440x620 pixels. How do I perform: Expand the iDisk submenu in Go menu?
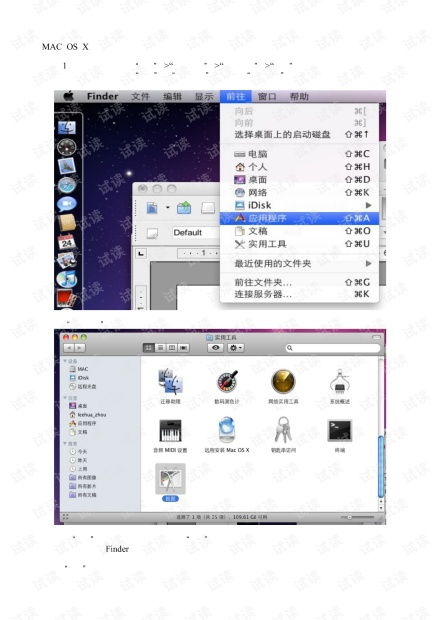[299, 205]
